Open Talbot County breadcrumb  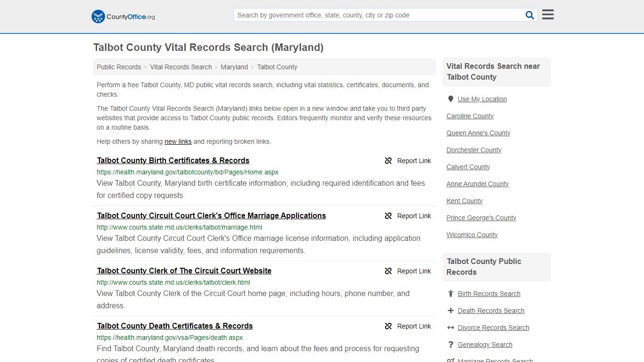point(277,67)
